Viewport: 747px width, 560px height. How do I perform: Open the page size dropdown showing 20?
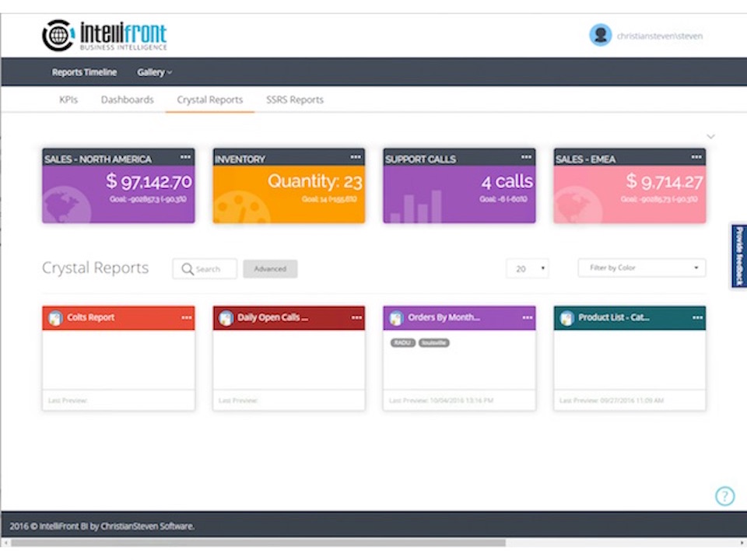(x=528, y=268)
